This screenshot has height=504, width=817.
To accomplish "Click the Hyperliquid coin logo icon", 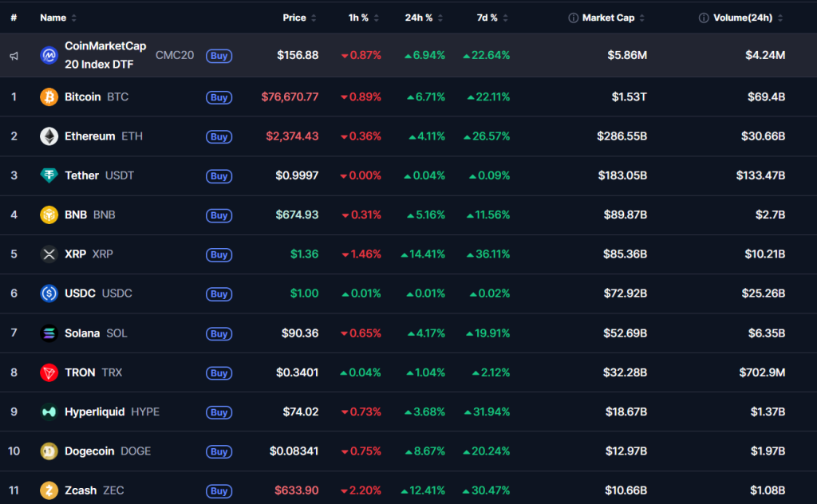I will point(49,411).
